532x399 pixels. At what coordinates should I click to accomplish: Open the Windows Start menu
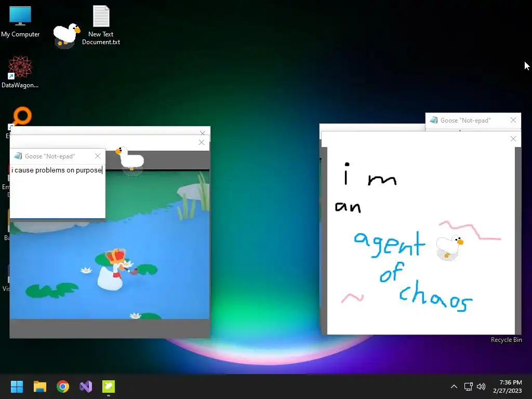click(x=17, y=387)
